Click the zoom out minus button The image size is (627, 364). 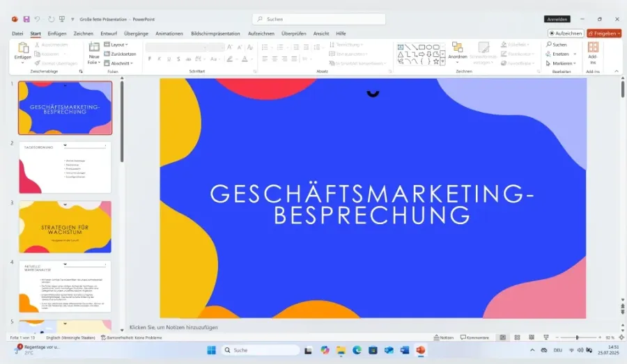pos(557,338)
